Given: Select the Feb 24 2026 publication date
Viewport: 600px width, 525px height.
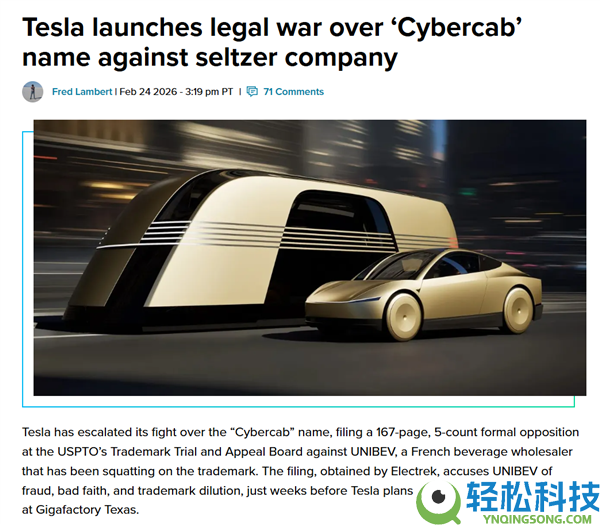Looking at the screenshot, I should [148, 92].
